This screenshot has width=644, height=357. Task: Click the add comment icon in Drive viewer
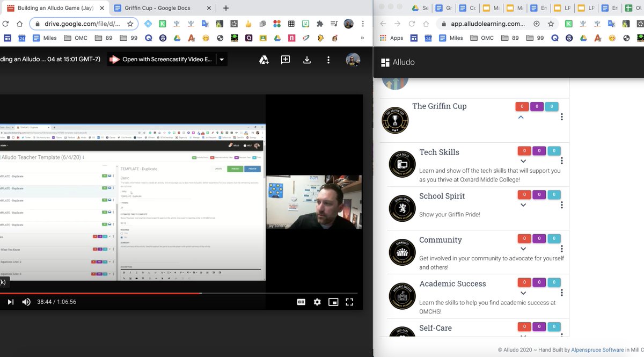click(x=286, y=60)
